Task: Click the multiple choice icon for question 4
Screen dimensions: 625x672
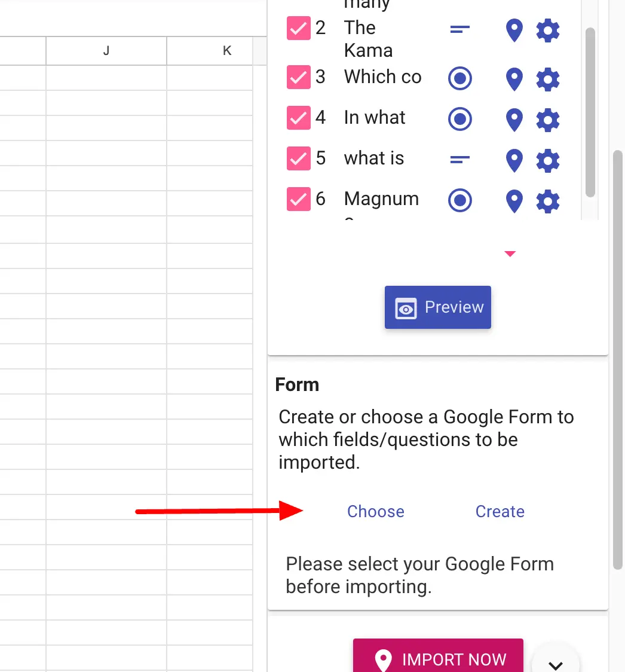Action: tap(459, 120)
